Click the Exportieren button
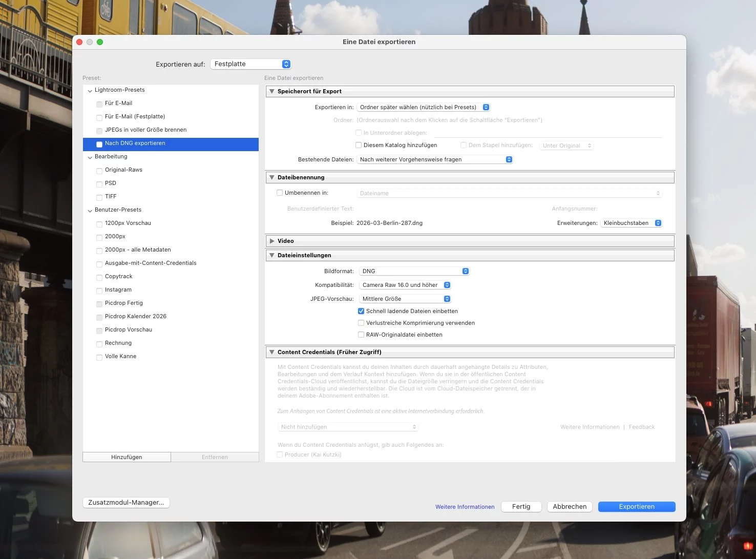 tap(636, 506)
